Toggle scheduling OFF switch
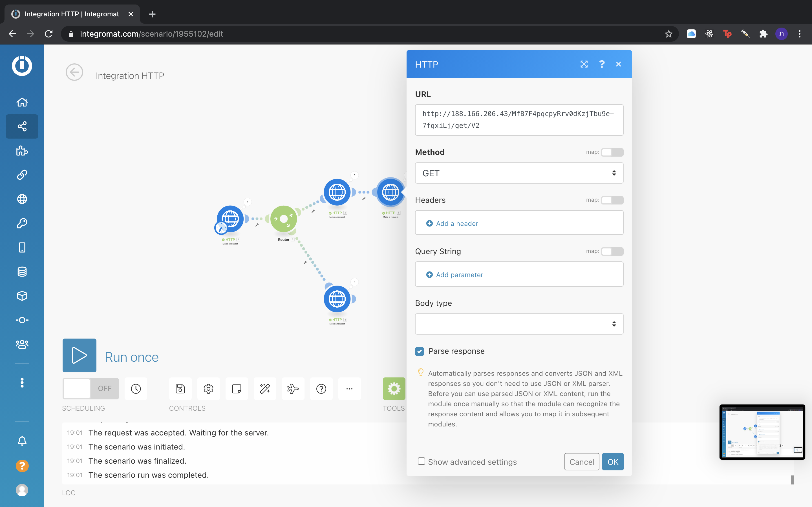 coord(91,389)
